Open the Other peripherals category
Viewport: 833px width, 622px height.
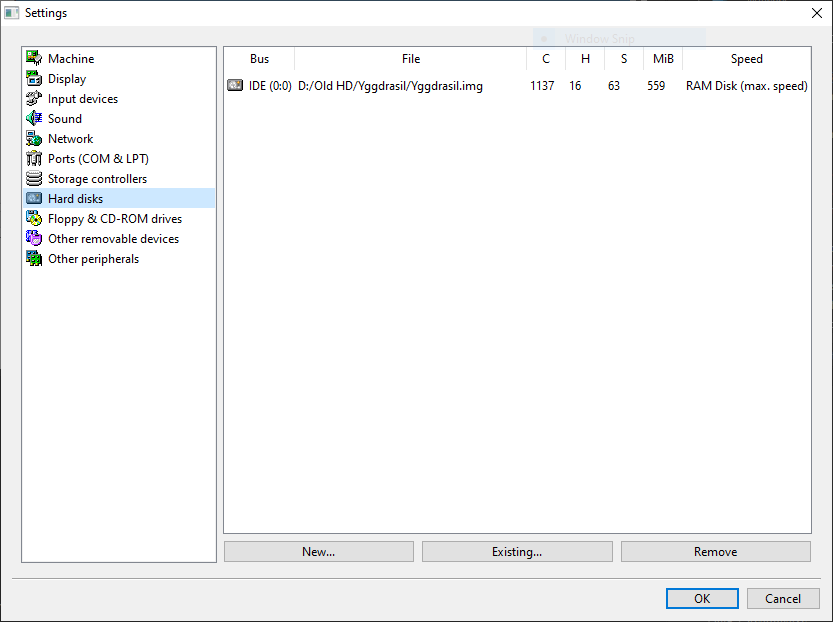coord(93,259)
